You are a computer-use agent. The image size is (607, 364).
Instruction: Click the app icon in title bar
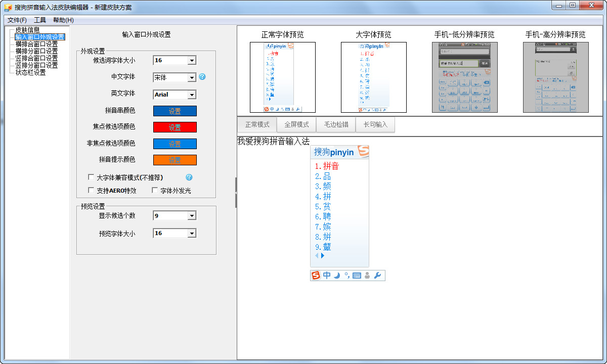8,7
